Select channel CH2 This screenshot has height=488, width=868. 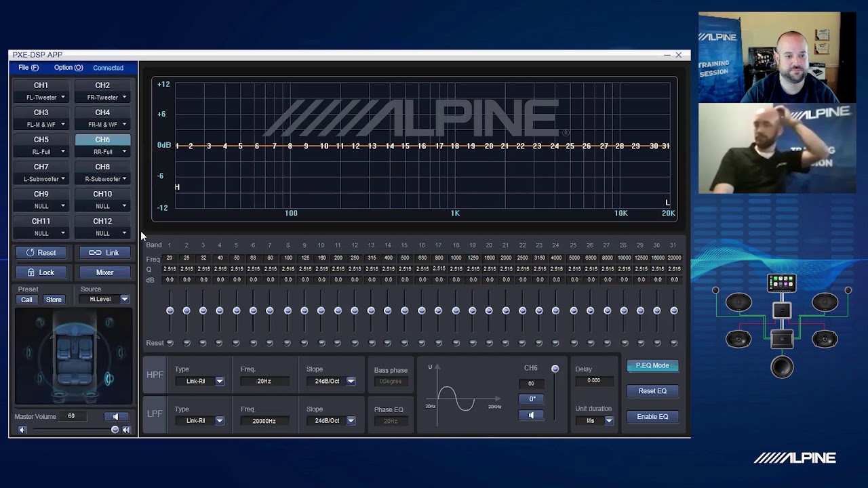tap(102, 85)
